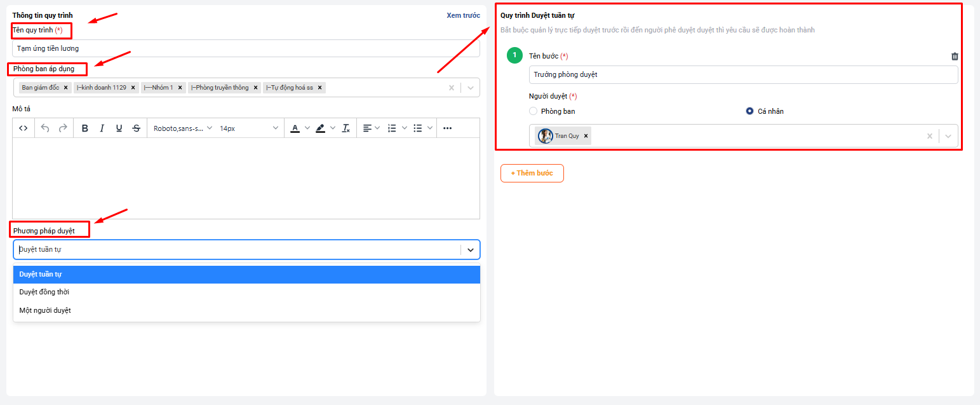This screenshot has width=980, height=405.
Task: Choose Một người duyệt from the list
Action: (45, 310)
